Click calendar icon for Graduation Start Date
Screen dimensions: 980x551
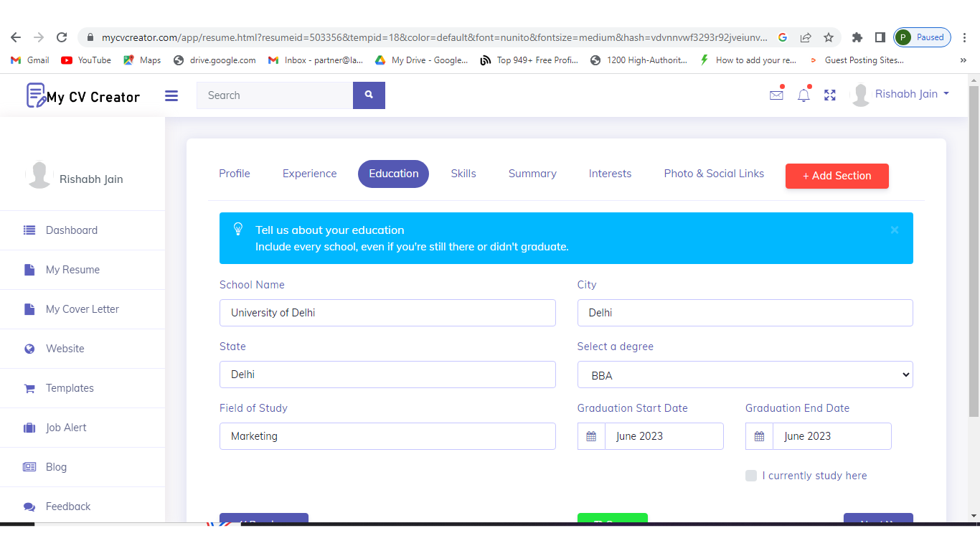pyautogui.click(x=591, y=436)
